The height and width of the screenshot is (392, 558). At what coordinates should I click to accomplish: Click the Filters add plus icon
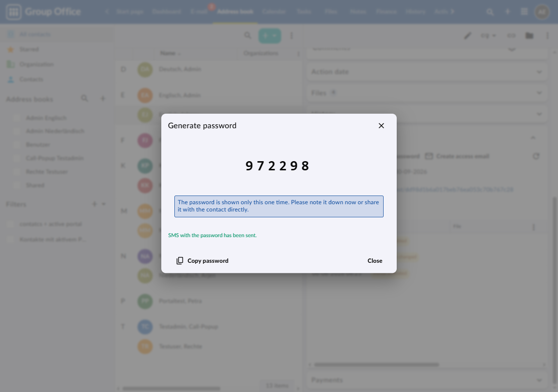click(94, 204)
